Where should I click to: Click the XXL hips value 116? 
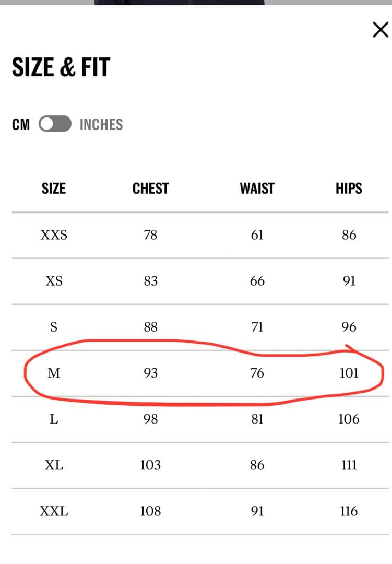tap(349, 511)
